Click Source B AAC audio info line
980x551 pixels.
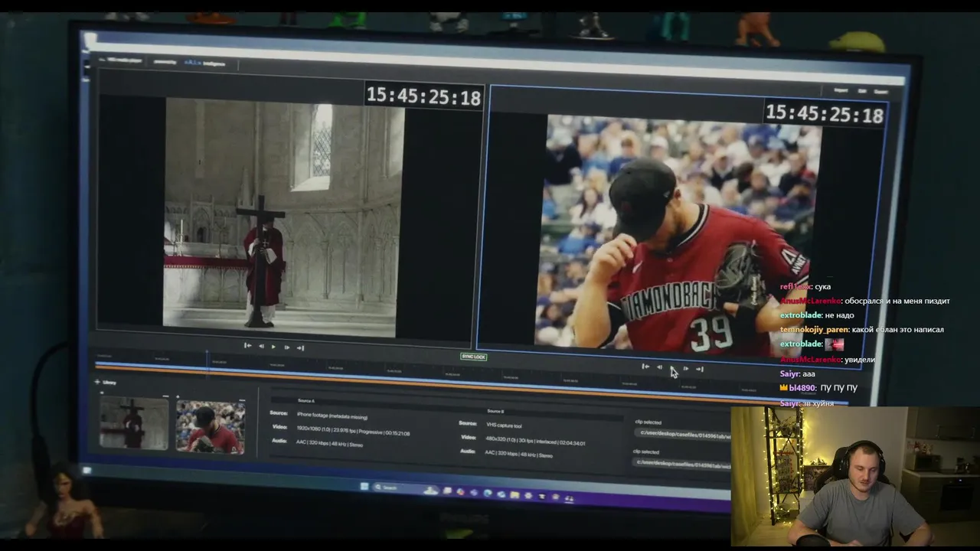click(x=518, y=454)
